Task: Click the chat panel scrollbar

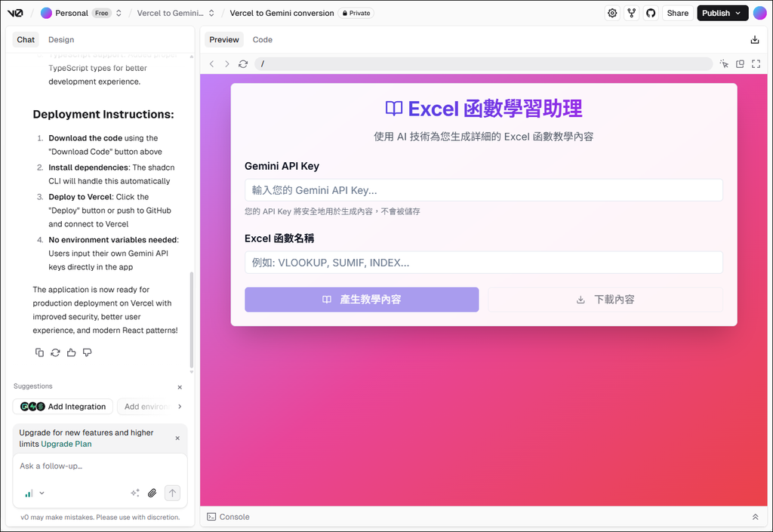Action: coord(191,320)
